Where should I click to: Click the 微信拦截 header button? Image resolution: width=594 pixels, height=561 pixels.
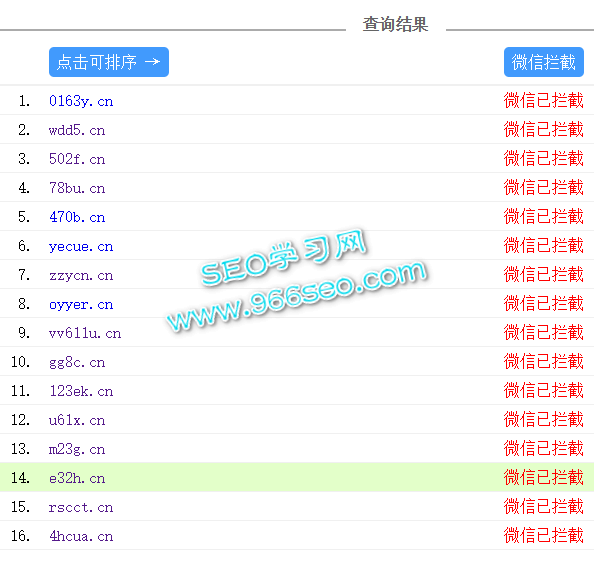pyautogui.click(x=544, y=62)
